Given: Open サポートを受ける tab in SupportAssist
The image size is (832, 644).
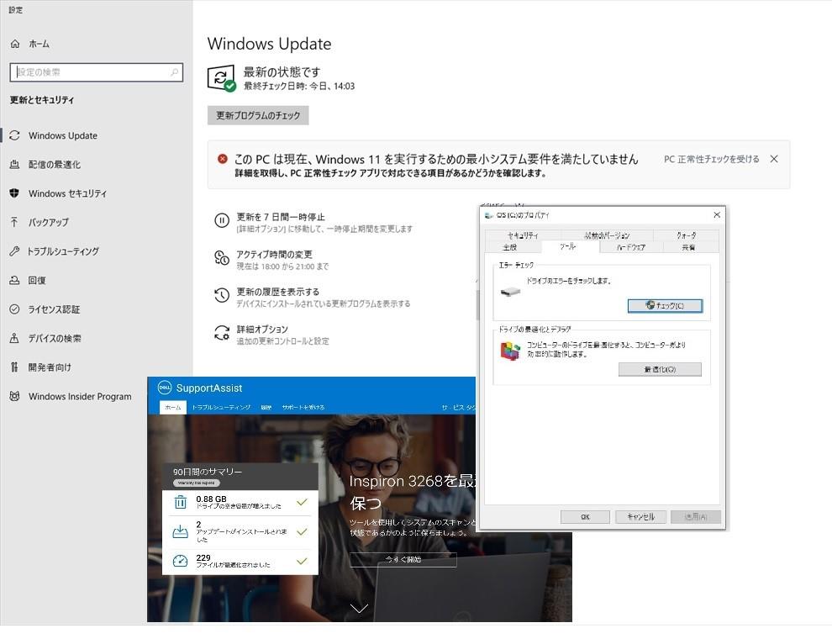Looking at the screenshot, I should (303, 407).
